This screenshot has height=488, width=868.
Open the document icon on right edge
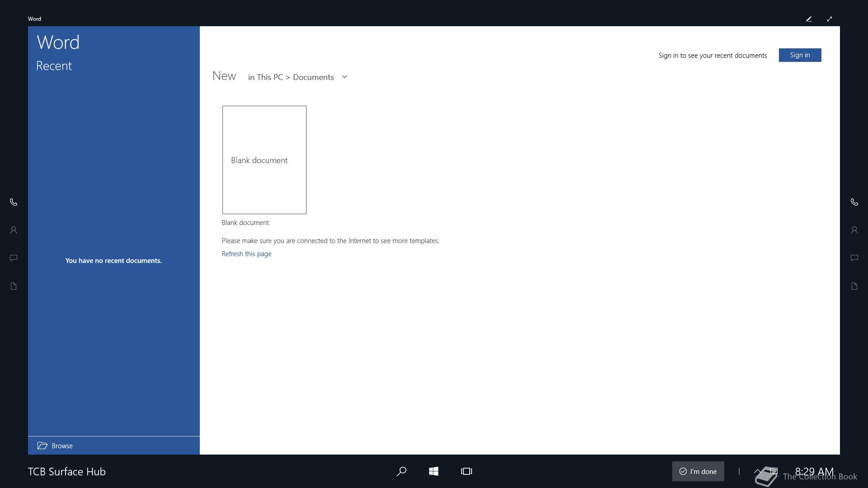[x=854, y=286]
